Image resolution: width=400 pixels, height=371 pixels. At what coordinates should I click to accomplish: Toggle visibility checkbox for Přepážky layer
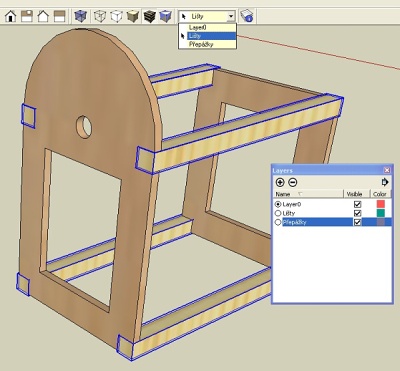tap(357, 222)
